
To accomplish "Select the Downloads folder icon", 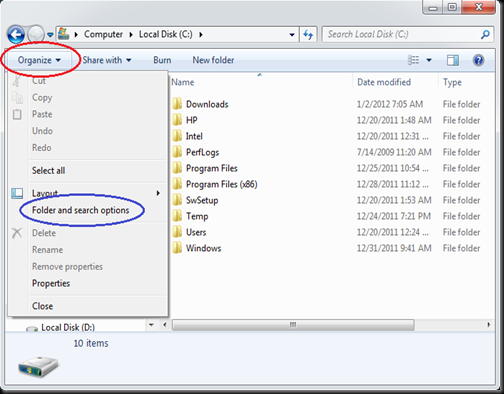I will [x=177, y=104].
